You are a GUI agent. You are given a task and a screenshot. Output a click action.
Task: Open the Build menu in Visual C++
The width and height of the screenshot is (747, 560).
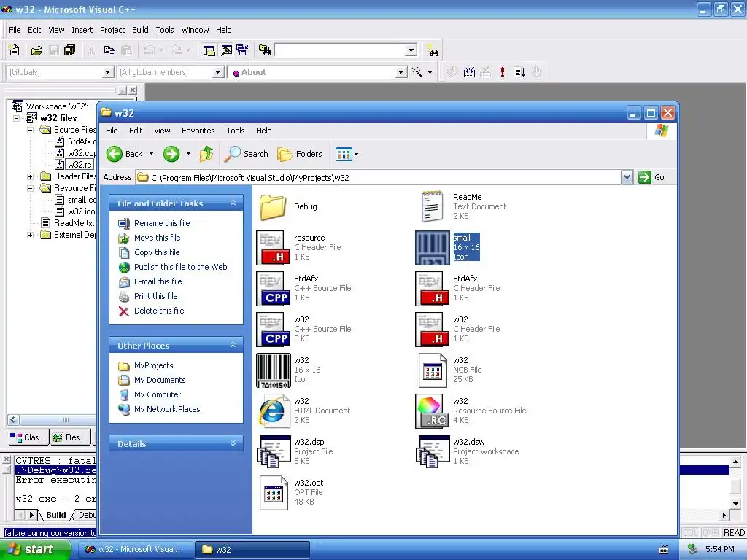[140, 30]
